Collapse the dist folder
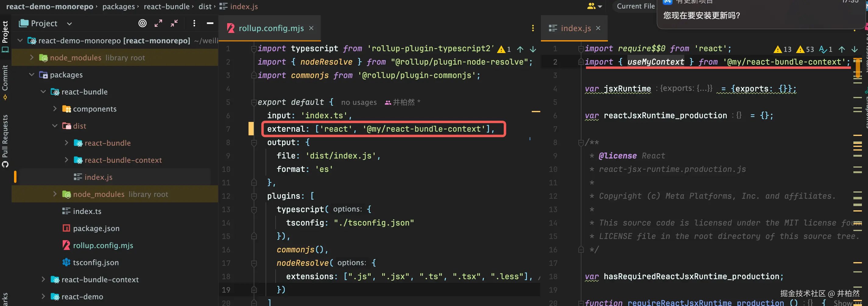Viewport: 868px width, 306px height. (55, 126)
